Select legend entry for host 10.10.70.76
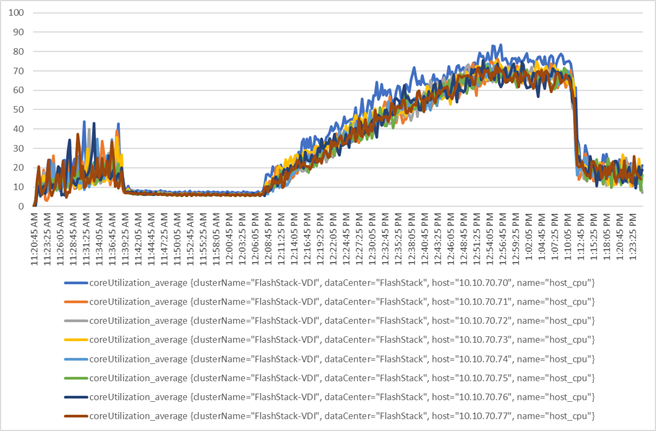The image size is (656, 431). click(x=329, y=397)
